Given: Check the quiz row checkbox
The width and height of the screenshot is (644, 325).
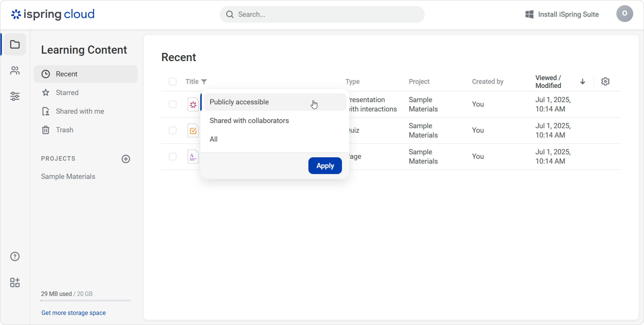Looking at the screenshot, I should pos(172,130).
